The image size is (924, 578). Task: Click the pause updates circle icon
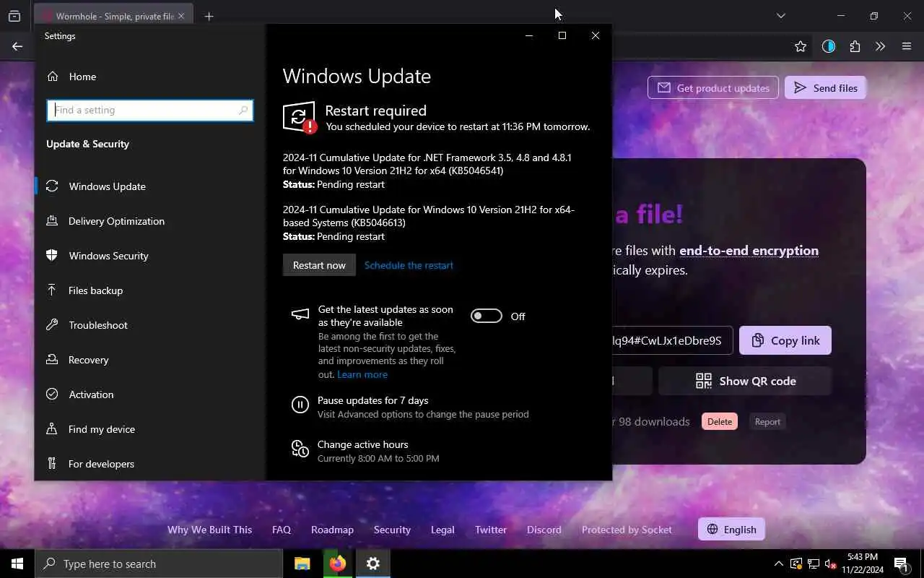[x=300, y=405]
